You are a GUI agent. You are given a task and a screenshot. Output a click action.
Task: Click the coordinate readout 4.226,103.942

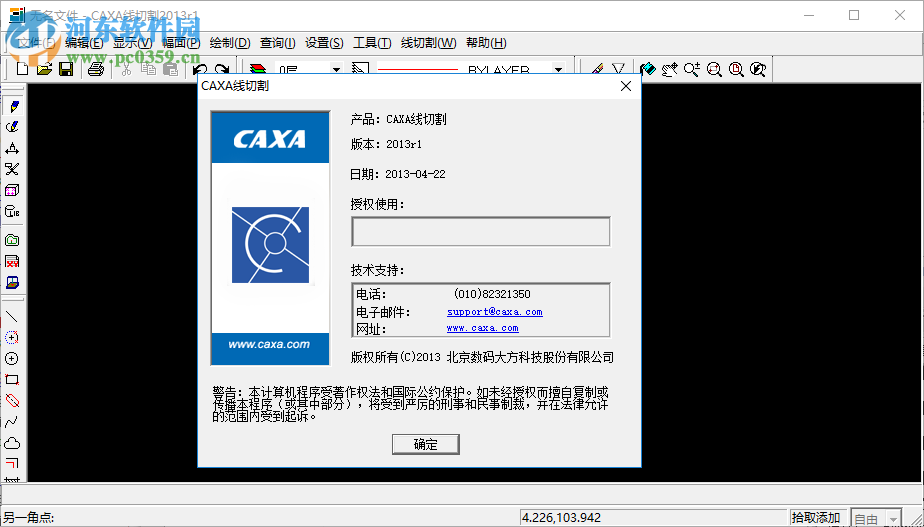tap(562, 518)
